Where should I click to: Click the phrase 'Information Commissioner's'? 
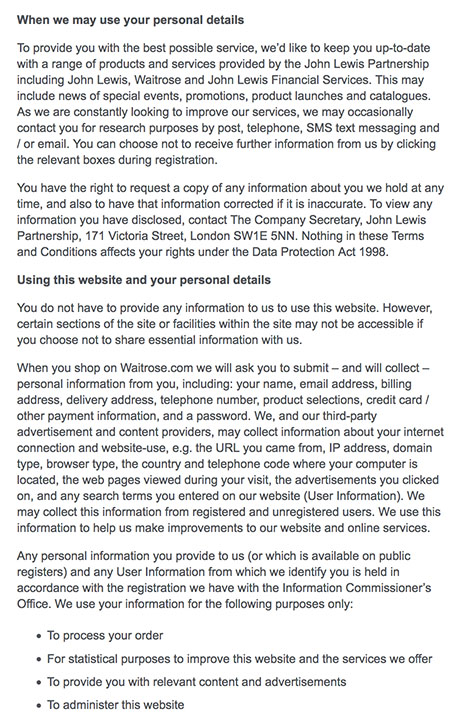point(357,588)
